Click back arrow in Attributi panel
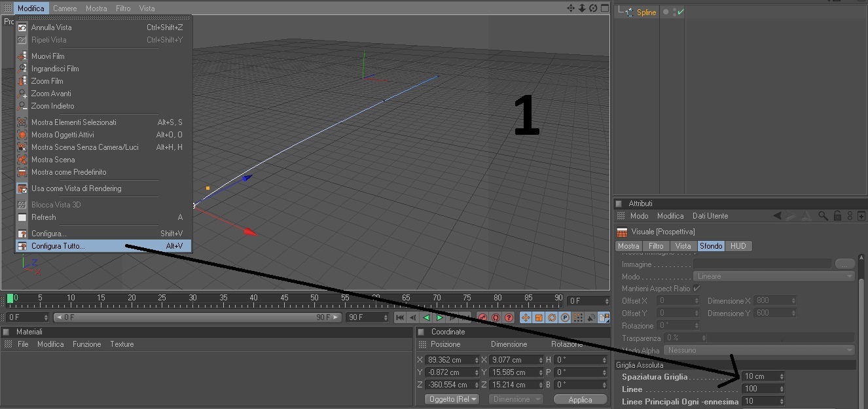The image size is (868, 409). 777,216
